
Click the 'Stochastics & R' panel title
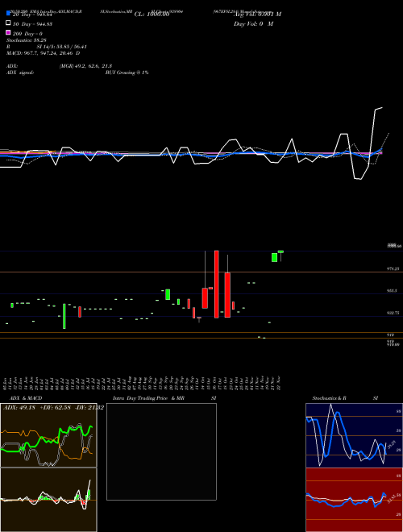[329, 398]
